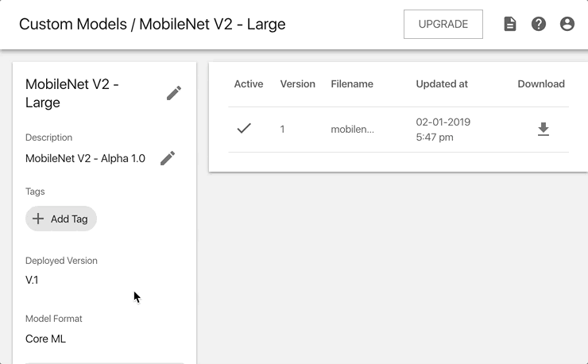Viewport: 588px width, 364px height.
Task: Click the Download column header
Action: [541, 83]
